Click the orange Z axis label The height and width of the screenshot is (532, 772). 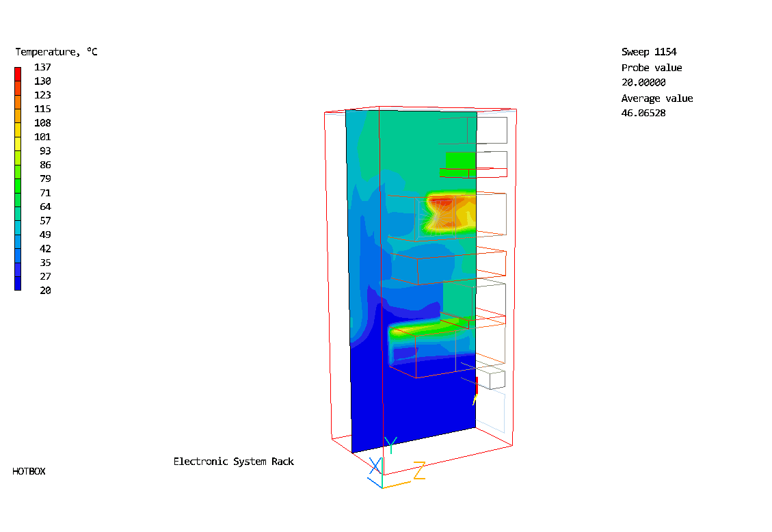click(x=419, y=471)
